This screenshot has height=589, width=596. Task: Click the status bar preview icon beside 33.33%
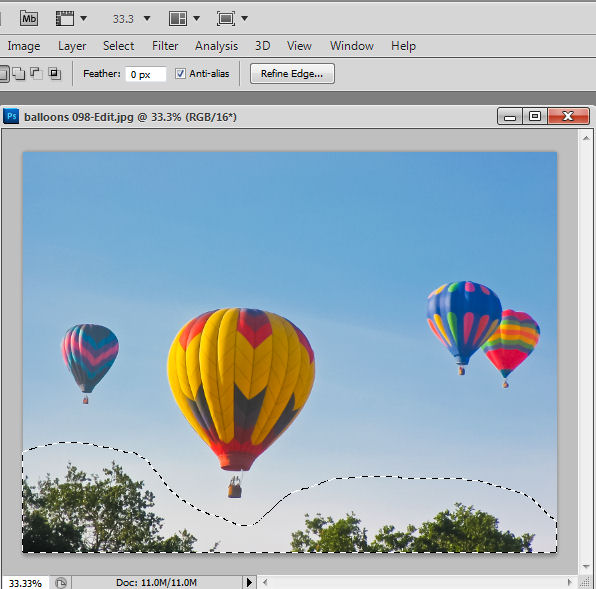61,583
